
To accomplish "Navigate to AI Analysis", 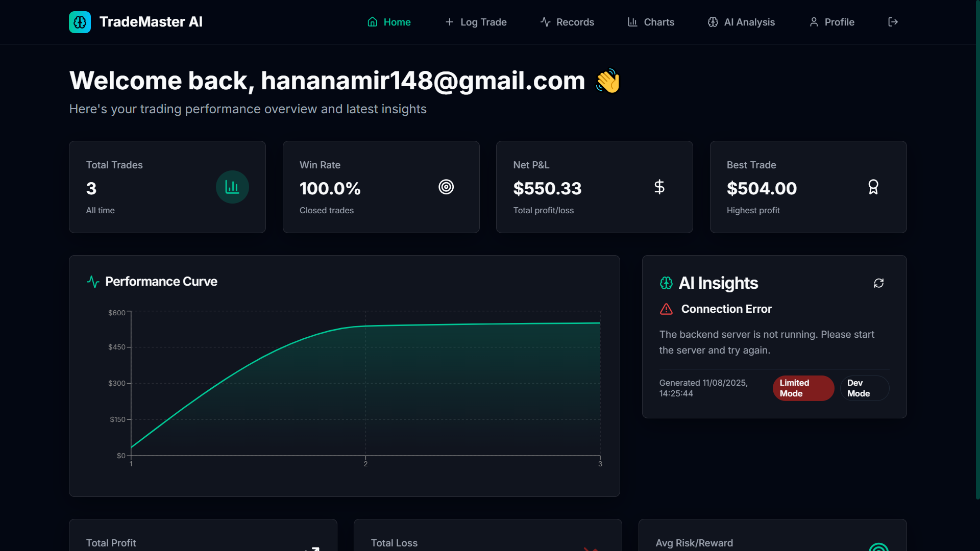I will point(741,22).
